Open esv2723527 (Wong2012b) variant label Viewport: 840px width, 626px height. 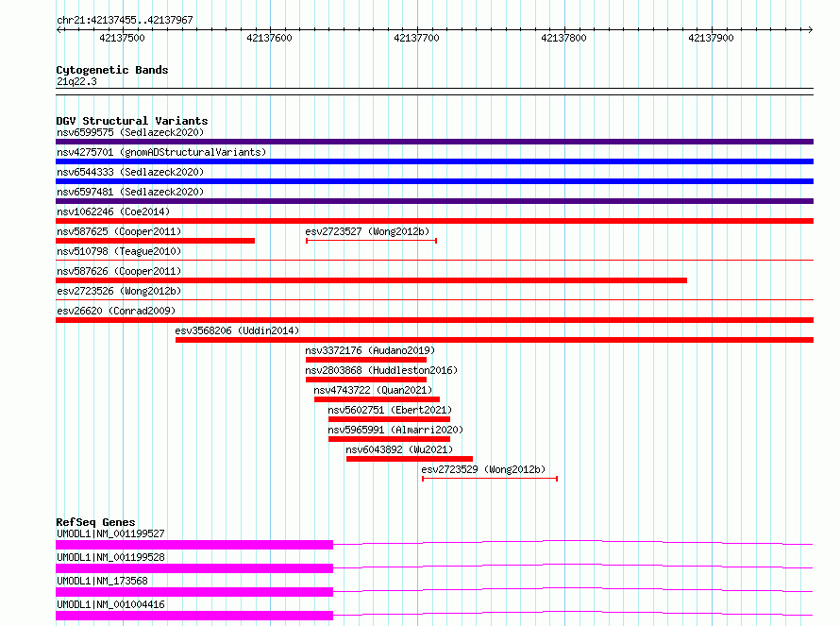[367, 231]
